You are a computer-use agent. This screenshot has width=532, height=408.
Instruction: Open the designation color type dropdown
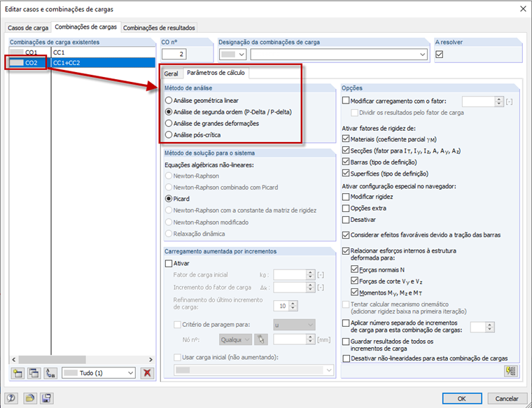[x=232, y=55]
